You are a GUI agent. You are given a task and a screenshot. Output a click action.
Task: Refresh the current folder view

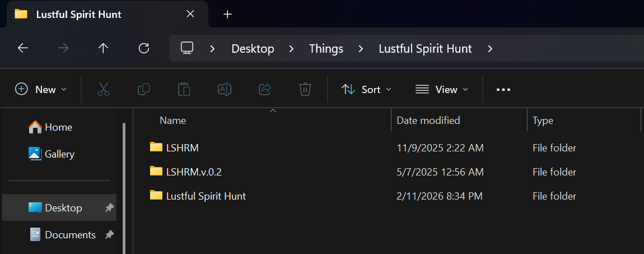[144, 49]
